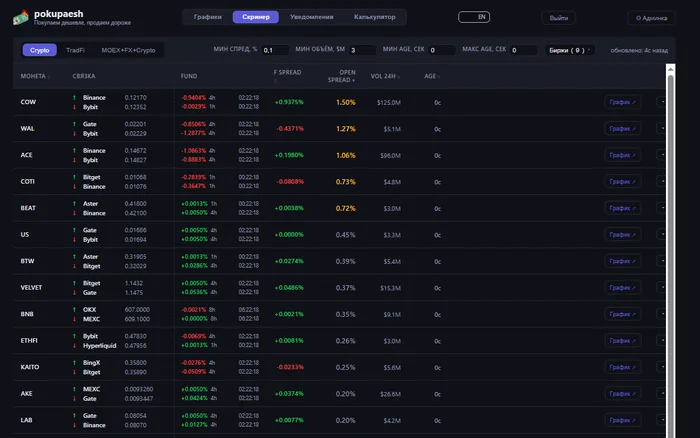Open График for LAB row
The width and height of the screenshot is (700, 438).
[622, 420]
